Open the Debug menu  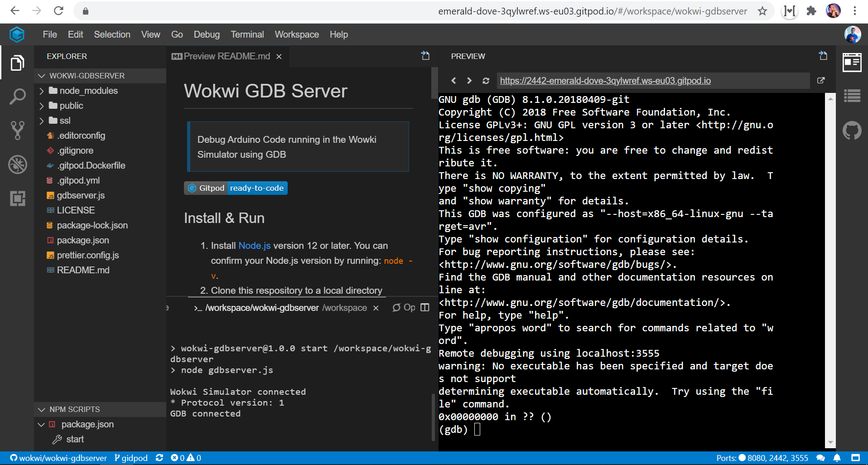click(x=207, y=34)
